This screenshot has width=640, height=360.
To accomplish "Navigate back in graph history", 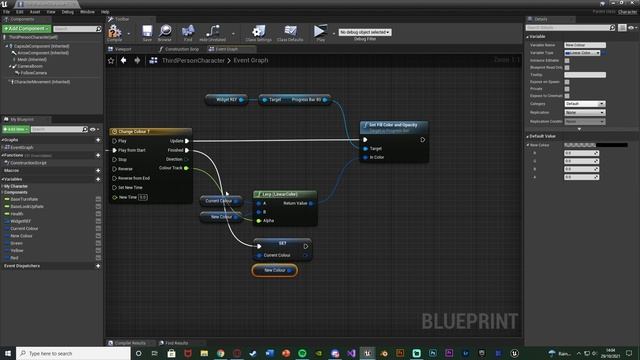I will pyautogui.click(x=123, y=60).
